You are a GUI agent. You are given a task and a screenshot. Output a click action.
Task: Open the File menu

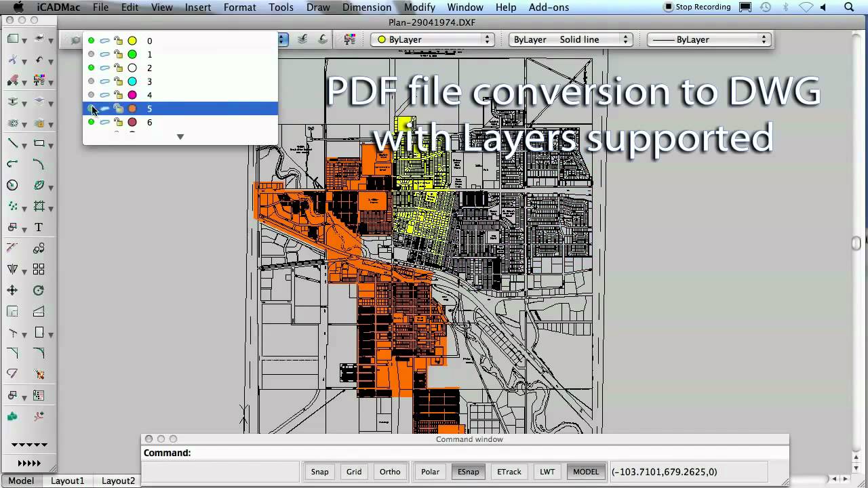(x=100, y=7)
